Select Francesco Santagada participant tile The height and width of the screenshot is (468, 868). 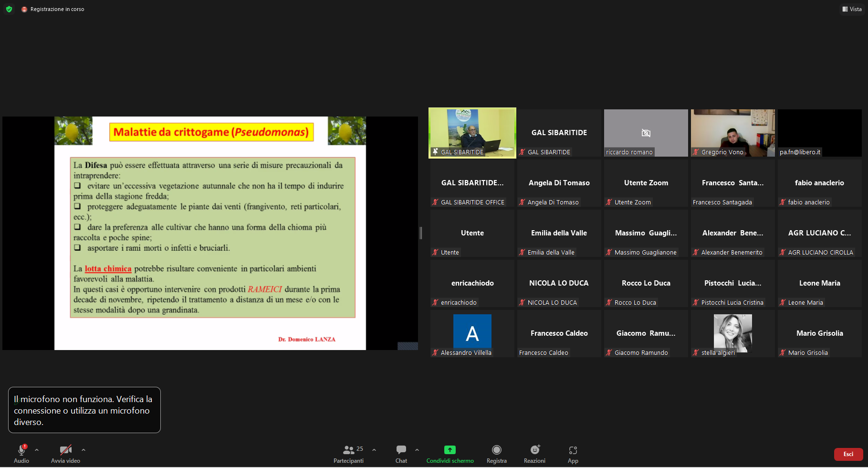click(x=733, y=183)
